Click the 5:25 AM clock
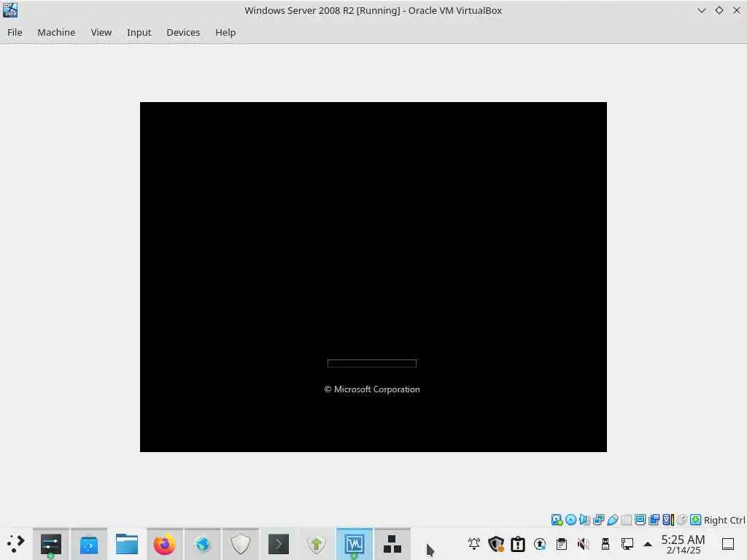747x560 pixels. pyautogui.click(x=683, y=544)
